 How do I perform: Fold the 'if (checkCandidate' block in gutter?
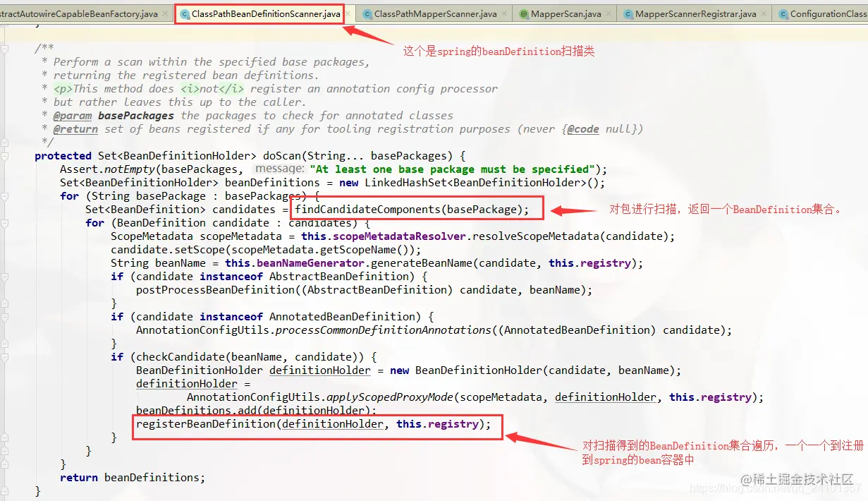[x=6, y=357]
